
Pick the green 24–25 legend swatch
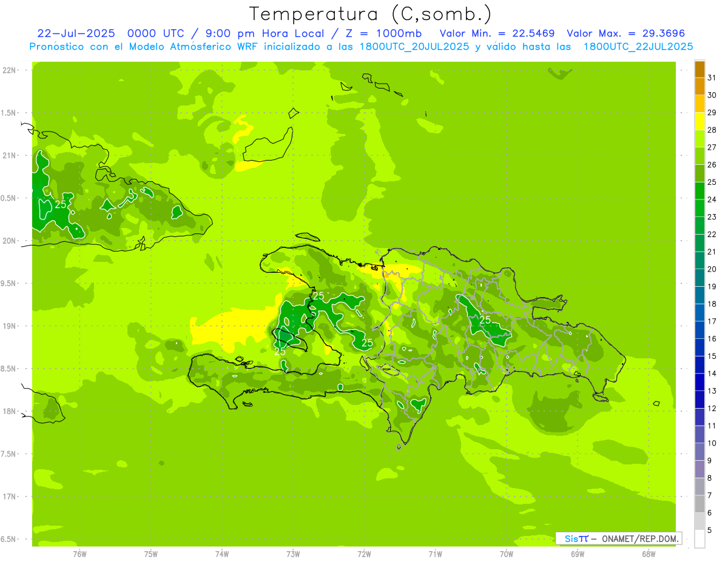(699, 191)
